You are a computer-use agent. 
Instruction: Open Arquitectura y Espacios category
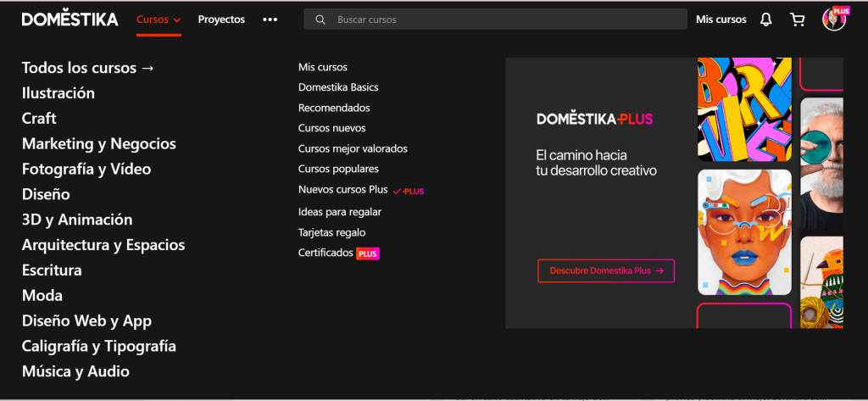[x=103, y=245]
